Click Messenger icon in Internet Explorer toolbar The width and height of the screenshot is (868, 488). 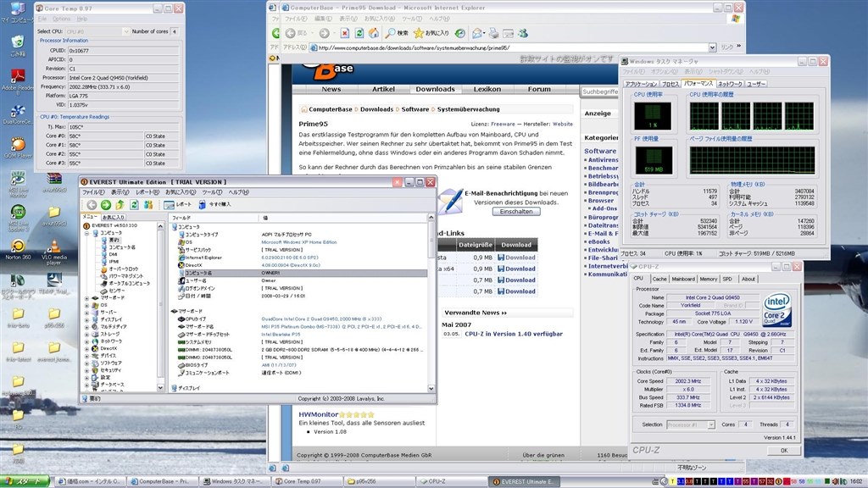point(522,33)
